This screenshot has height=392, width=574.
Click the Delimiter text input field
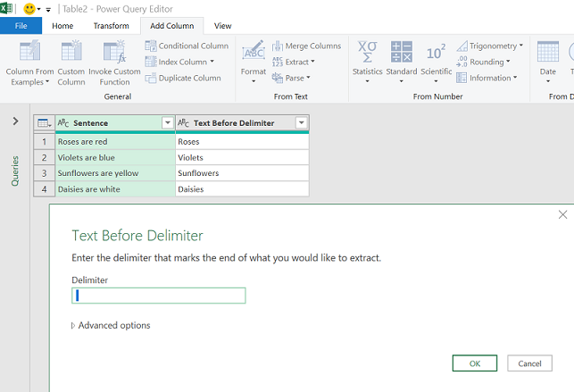tap(158, 296)
